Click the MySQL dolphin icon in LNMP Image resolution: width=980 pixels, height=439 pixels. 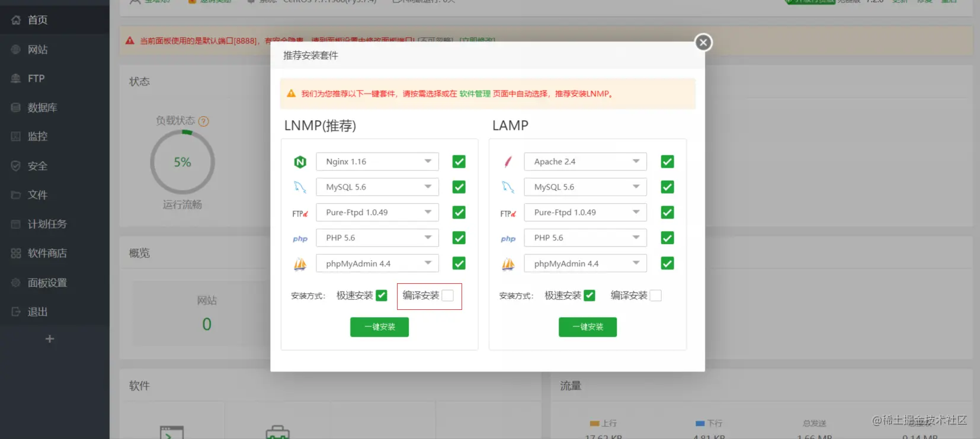300,187
